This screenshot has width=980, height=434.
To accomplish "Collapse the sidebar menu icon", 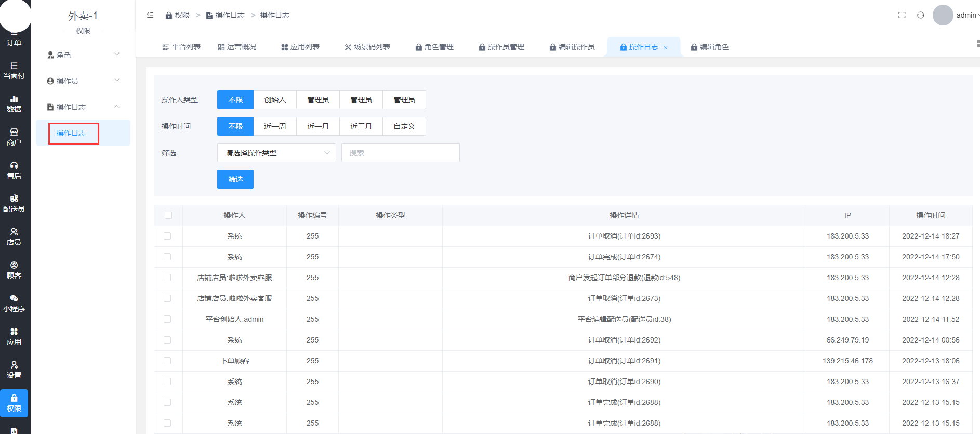I will point(150,15).
